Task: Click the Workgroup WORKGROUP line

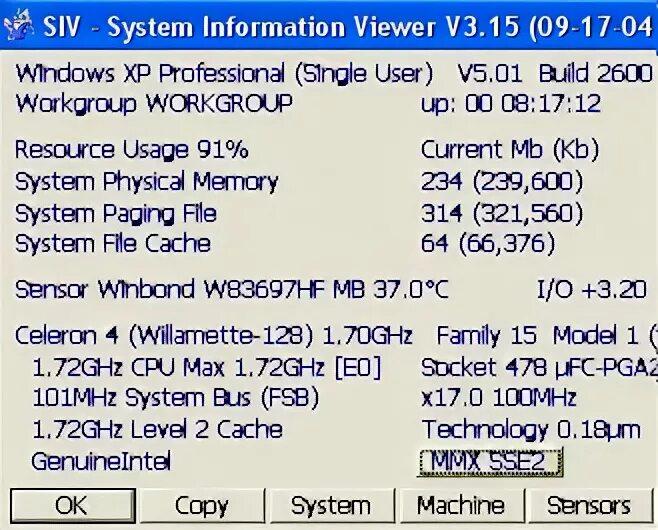Action: click(x=154, y=104)
